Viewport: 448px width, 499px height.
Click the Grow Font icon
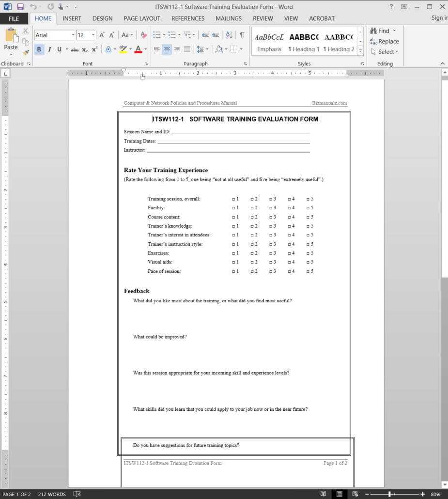click(102, 35)
